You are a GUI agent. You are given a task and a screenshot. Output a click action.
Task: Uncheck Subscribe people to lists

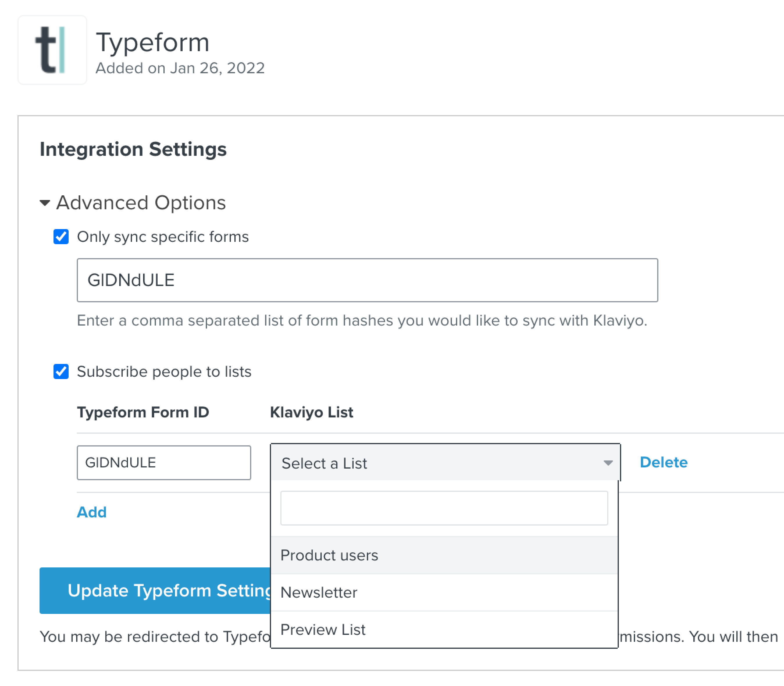click(x=61, y=371)
